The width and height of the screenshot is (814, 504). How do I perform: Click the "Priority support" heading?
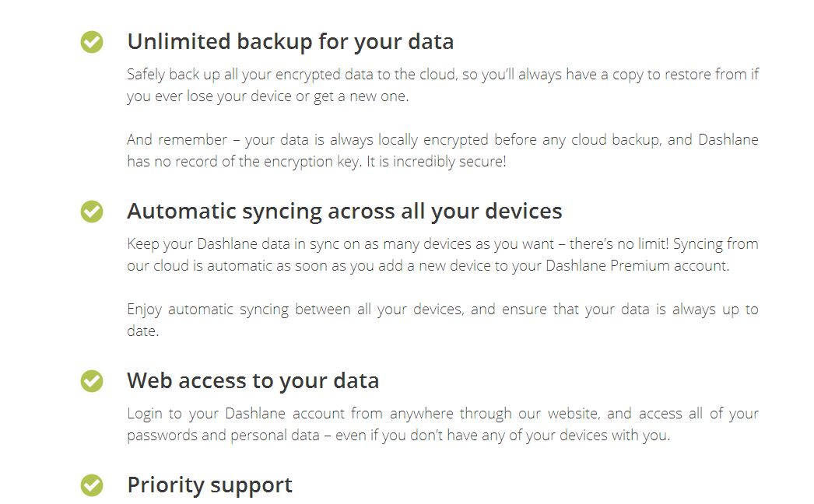click(209, 485)
